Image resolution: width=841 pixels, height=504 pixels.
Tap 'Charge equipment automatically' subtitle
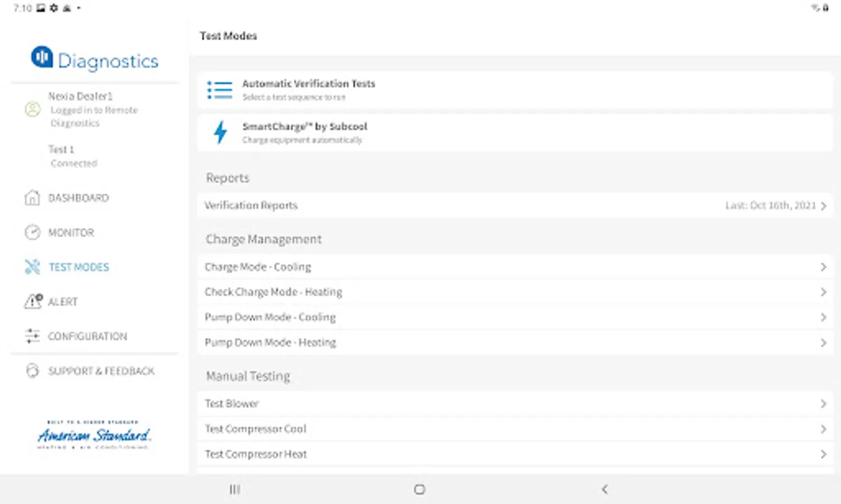pos(303,140)
